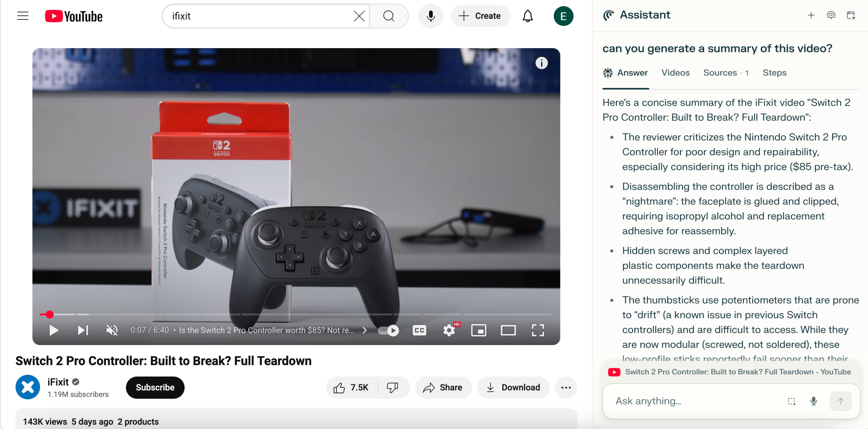Enter fullscreen mode
868x429 pixels.
coord(538,330)
